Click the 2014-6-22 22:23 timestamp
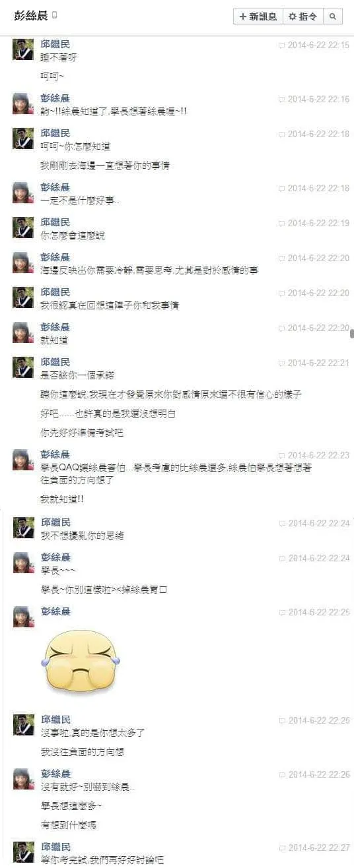This screenshot has width=354, height=868. coord(318,456)
